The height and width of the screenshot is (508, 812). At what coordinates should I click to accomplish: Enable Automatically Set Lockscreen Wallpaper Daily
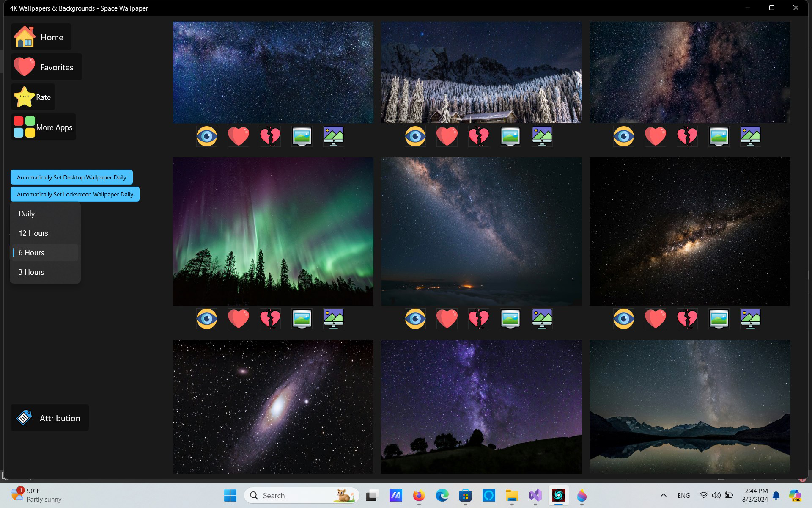click(75, 194)
